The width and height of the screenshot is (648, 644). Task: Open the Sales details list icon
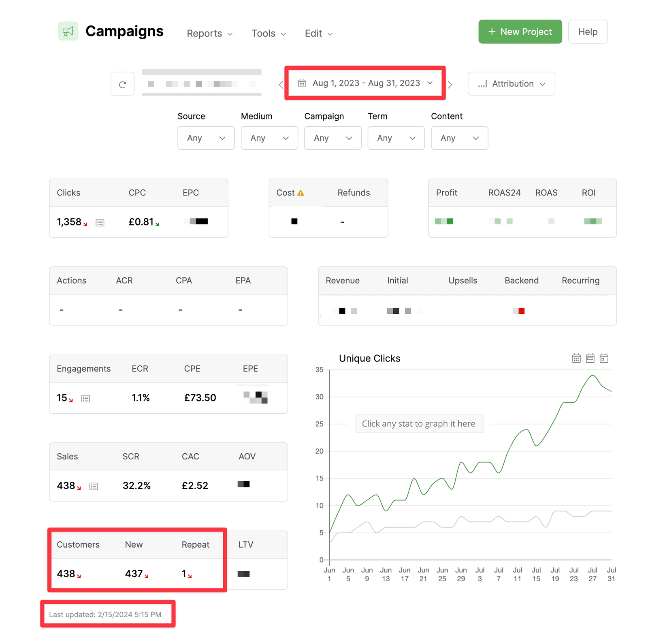(94, 487)
